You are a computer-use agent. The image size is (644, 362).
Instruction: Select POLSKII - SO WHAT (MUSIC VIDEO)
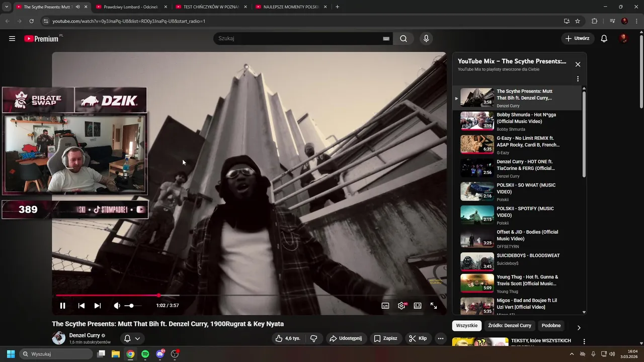coord(518,192)
